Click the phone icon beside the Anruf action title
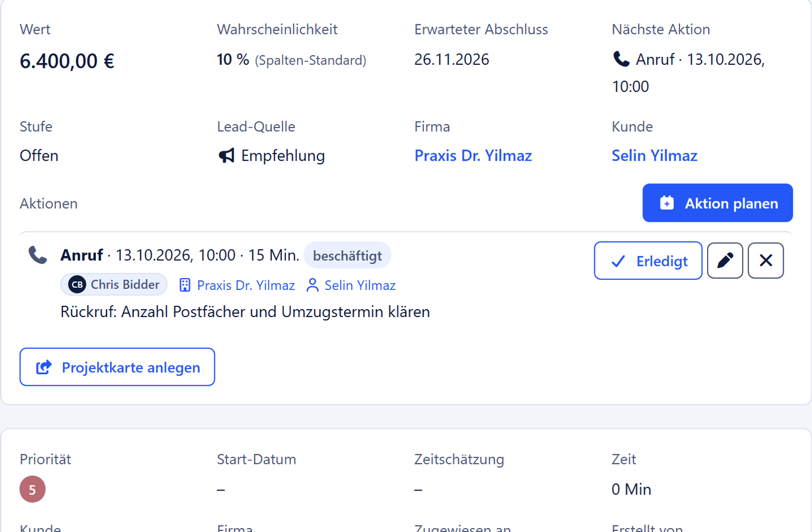This screenshot has height=532, width=812. [38, 255]
